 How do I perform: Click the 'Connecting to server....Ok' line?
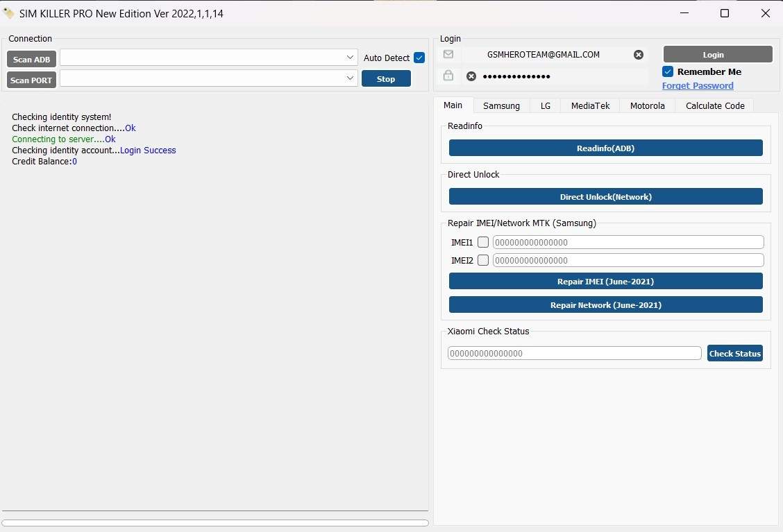(x=63, y=139)
